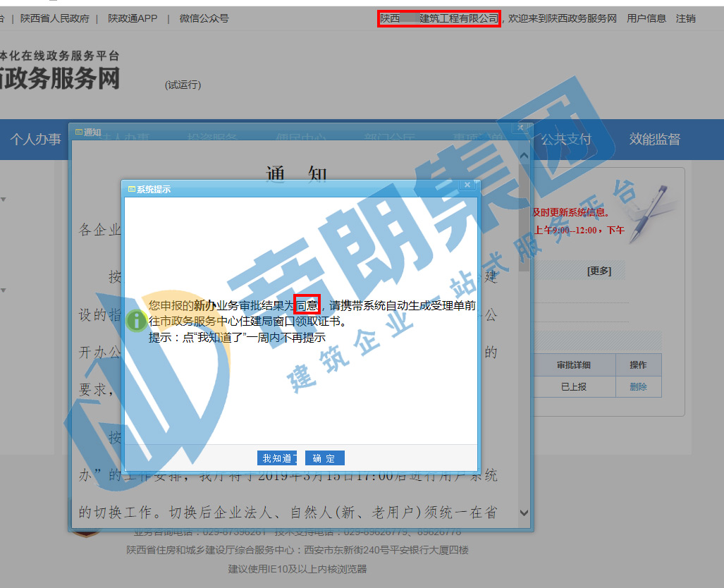Click the notice window's scroll-down arrow
724x588 pixels.
pos(524,513)
